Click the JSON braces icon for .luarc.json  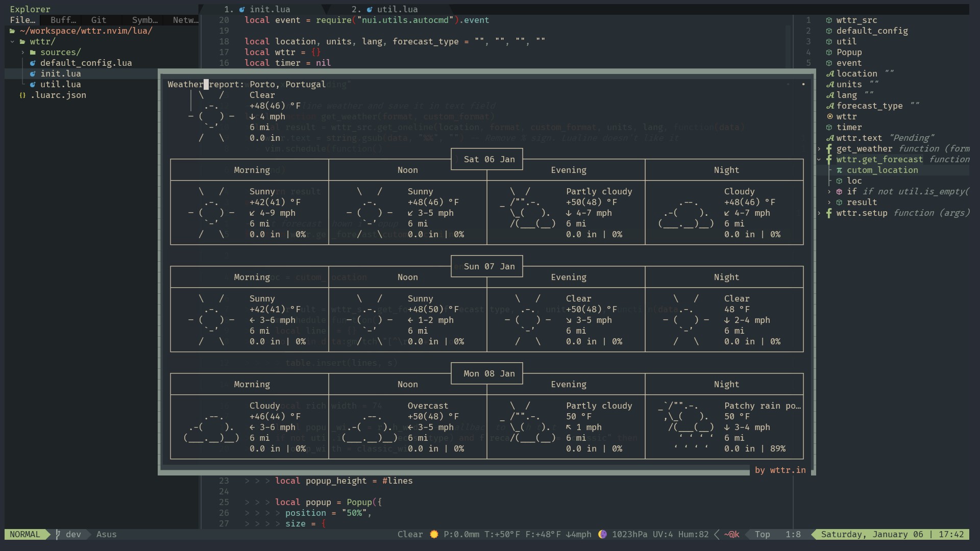(22, 95)
